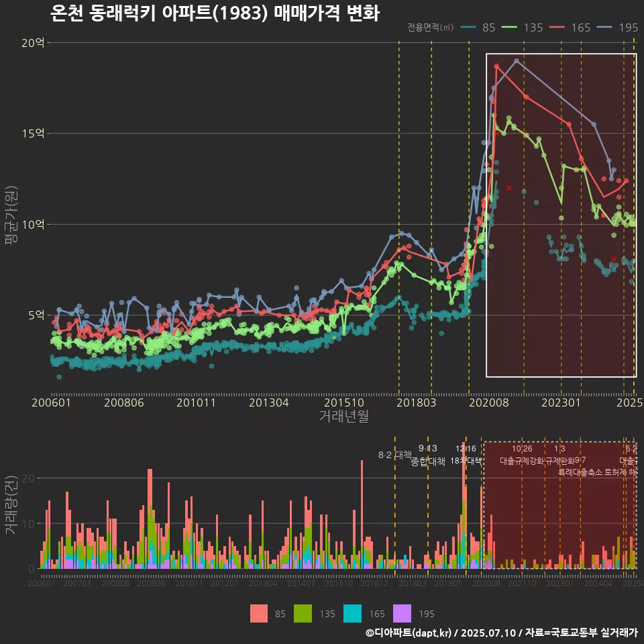Click the 평균가(원) y-axis title

pos(11,215)
